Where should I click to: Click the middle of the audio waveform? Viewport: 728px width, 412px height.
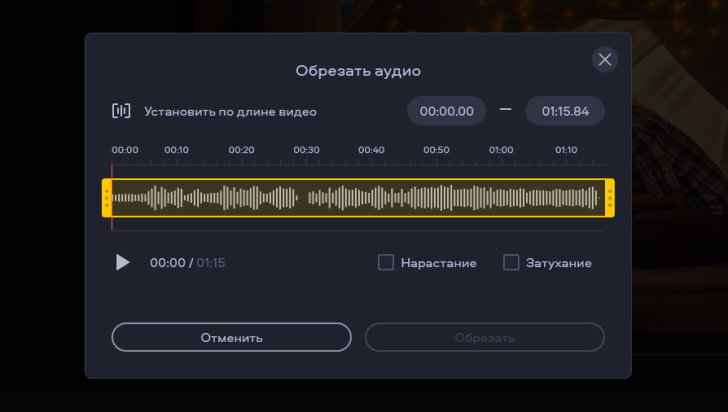pos(358,198)
